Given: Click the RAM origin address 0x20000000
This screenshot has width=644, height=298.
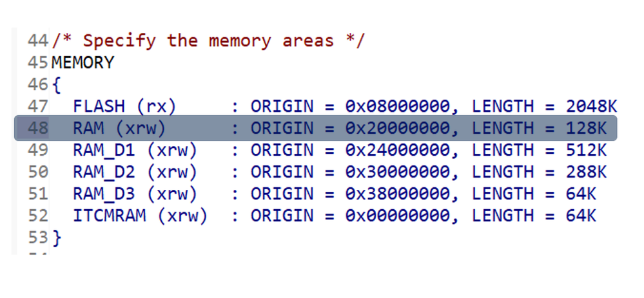Looking at the screenshot, I should pos(398,128).
